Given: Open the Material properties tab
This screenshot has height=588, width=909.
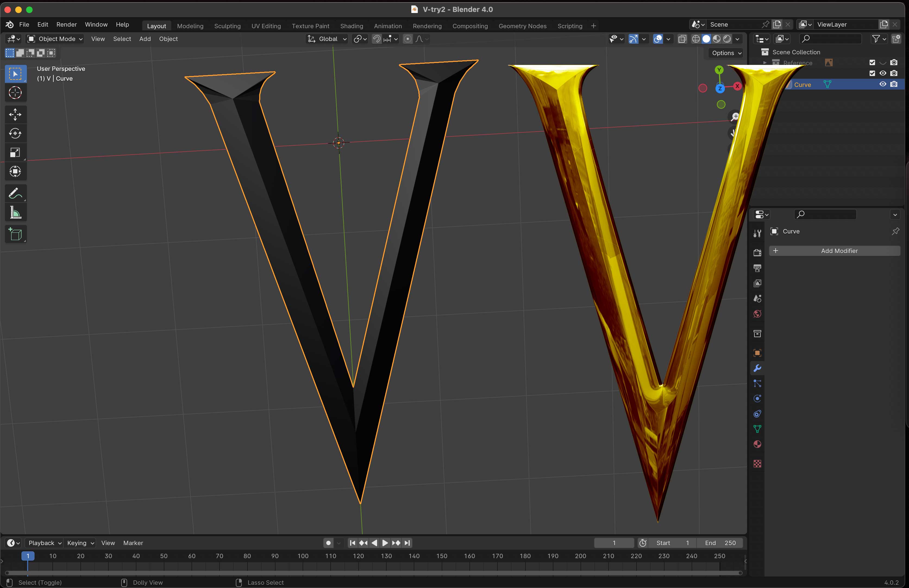Looking at the screenshot, I should coord(757,444).
